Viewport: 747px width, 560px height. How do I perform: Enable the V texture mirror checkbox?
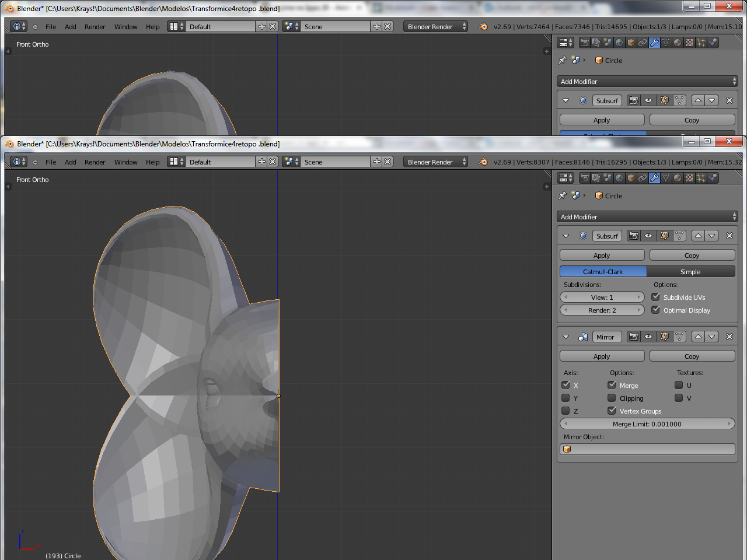click(x=679, y=398)
